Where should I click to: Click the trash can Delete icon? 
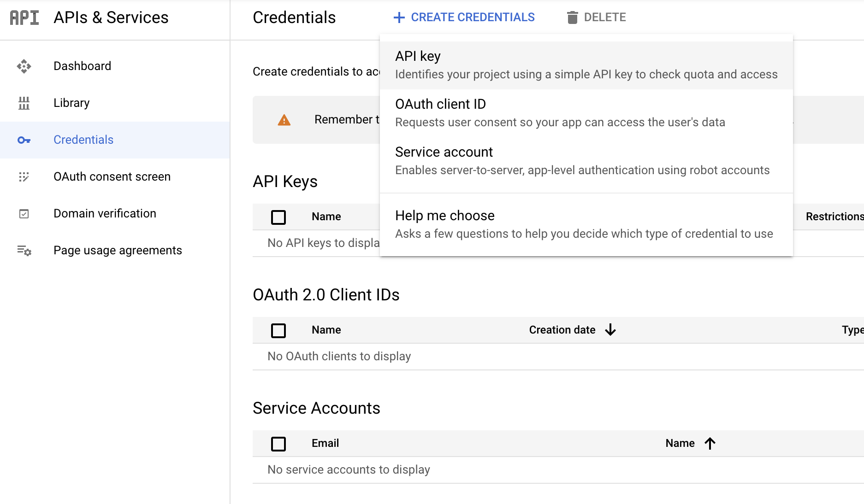coord(572,18)
